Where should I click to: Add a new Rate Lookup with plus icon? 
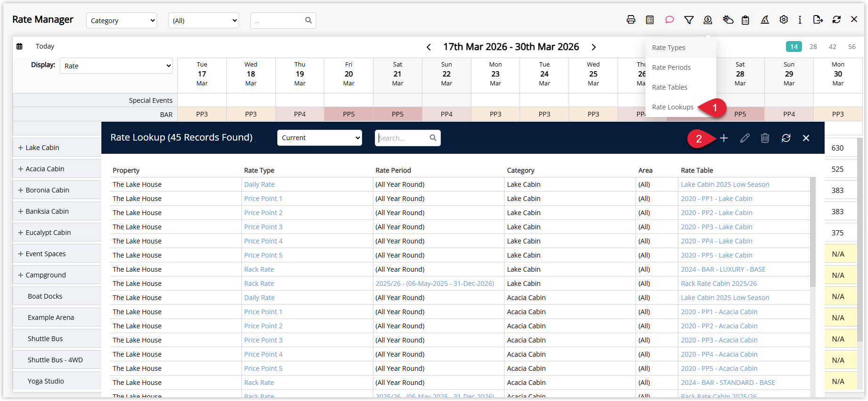point(724,138)
